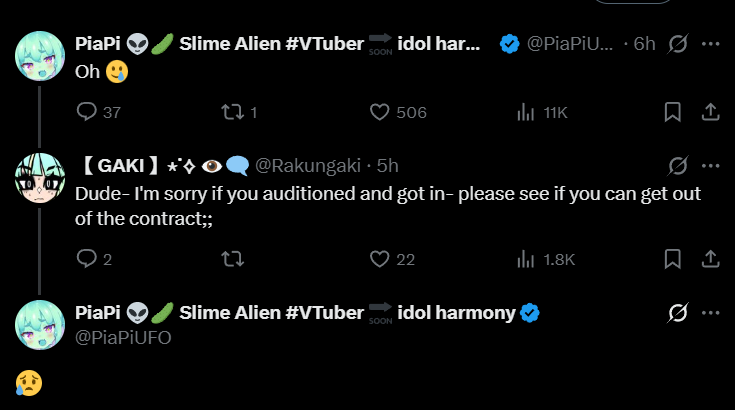Image resolution: width=735 pixels, height=410 pixels.
Task: View analytics showing 1.8K views
Action: coord(526,259)
